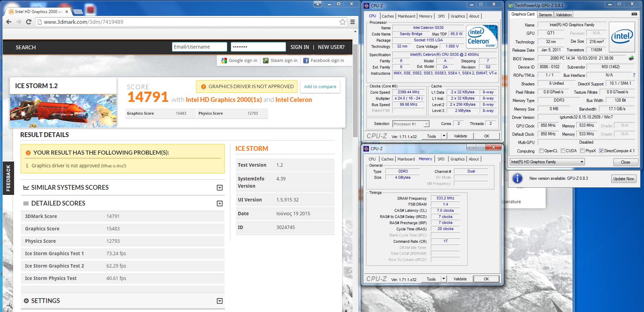Click the Intel logo in GPU-Z
This screenshot has height=312, width=644.
[x=622, y=37]
